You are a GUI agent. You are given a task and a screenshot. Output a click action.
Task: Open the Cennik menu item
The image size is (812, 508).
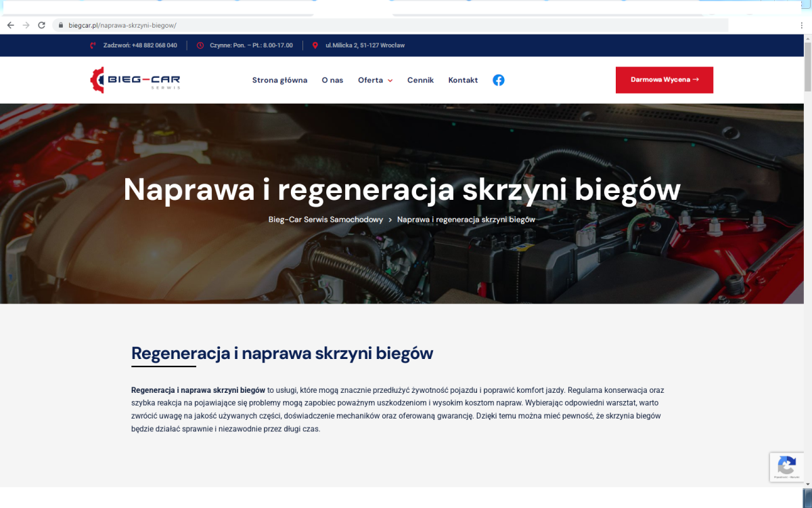click(x=420, y=80)
